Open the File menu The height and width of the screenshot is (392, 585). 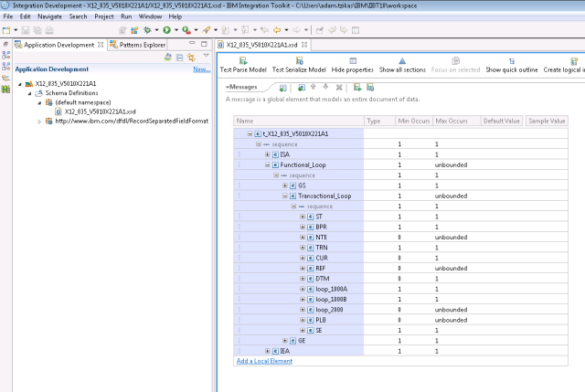(x=8, y=16)
